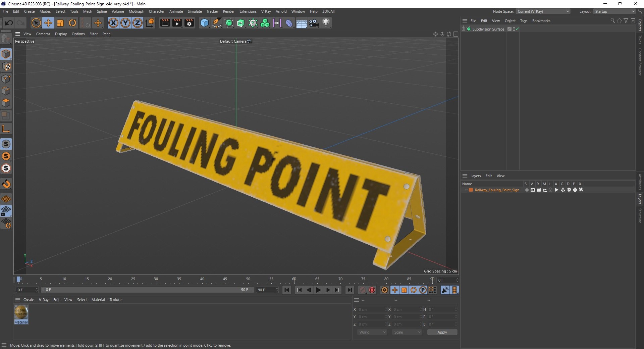Open the V-Ray menu in the menu bar

tap(266, 11)
